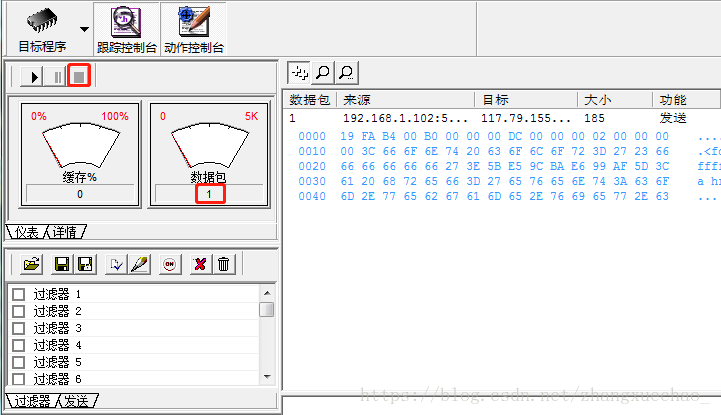Viewport: 721px width, 415px height.
Task: Save filters with the floppy disk icon
Action: click(62, 264)
